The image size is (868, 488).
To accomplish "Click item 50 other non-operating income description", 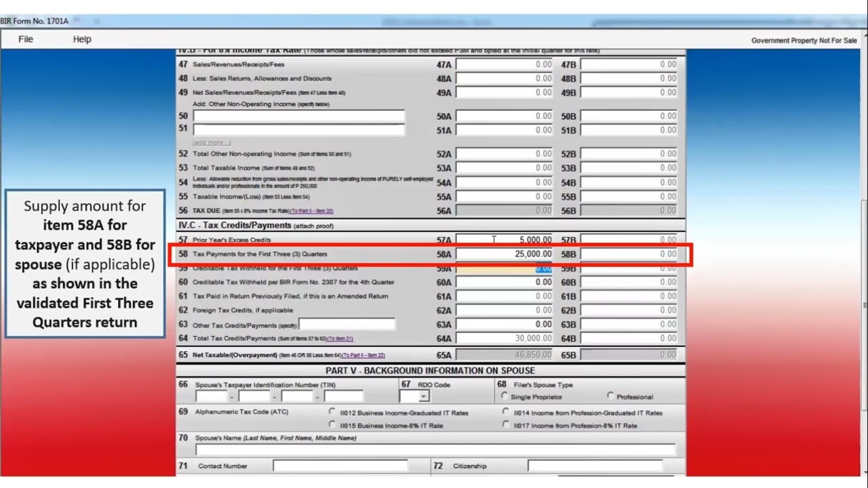I will click(x=299, y=117).
